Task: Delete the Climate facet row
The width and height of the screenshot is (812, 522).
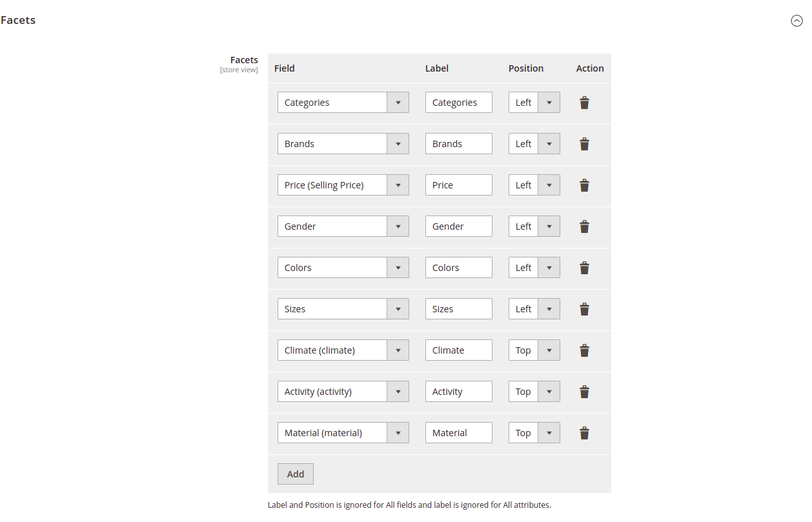Action: (x=584, y=350)
